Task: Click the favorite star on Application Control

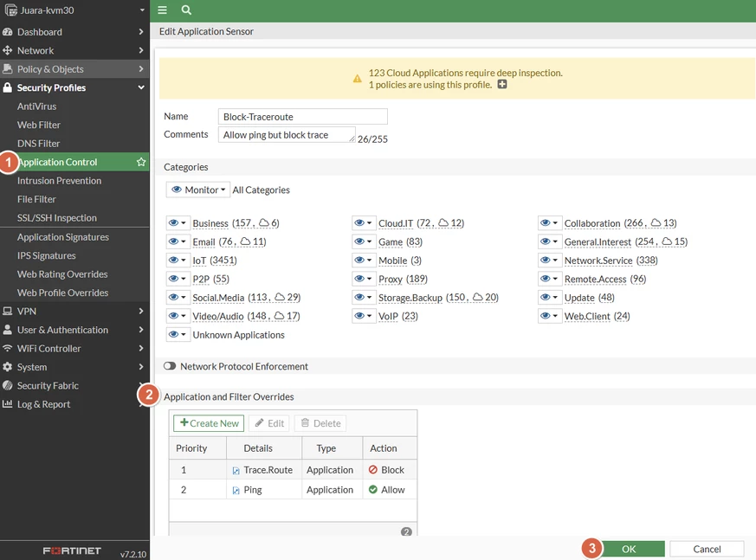Action: [141, 162]
